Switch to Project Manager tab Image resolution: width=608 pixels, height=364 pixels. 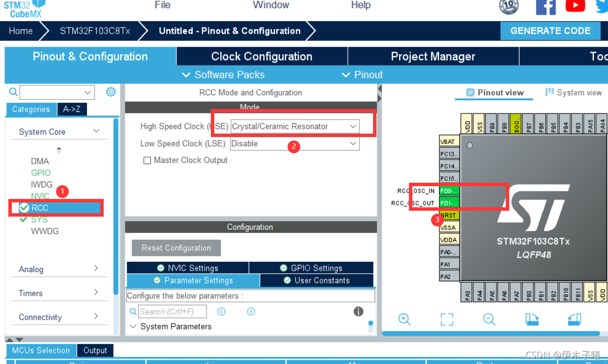coord(433,56)
